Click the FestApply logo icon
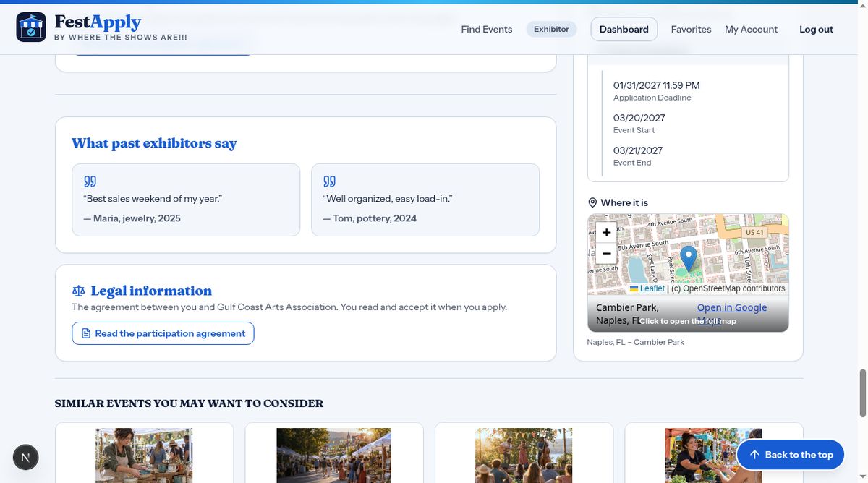The image size is (868, 483). [x=31, y=27]
